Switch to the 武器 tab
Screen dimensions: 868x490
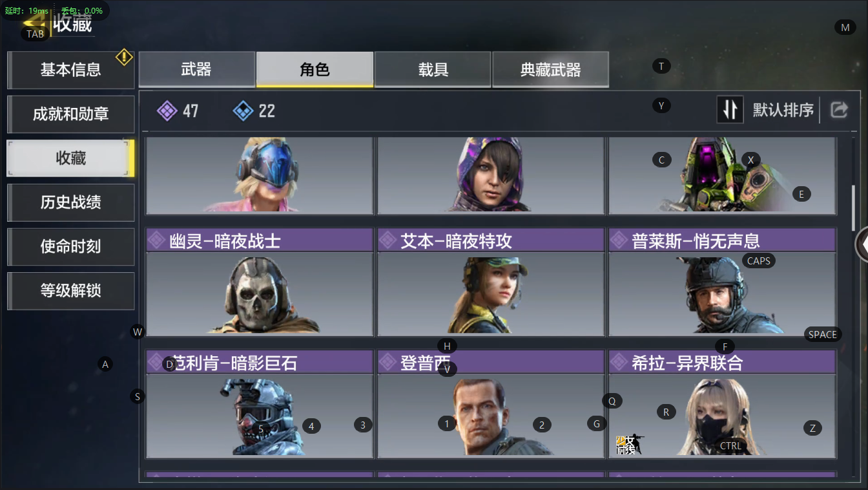pos(197,69)
